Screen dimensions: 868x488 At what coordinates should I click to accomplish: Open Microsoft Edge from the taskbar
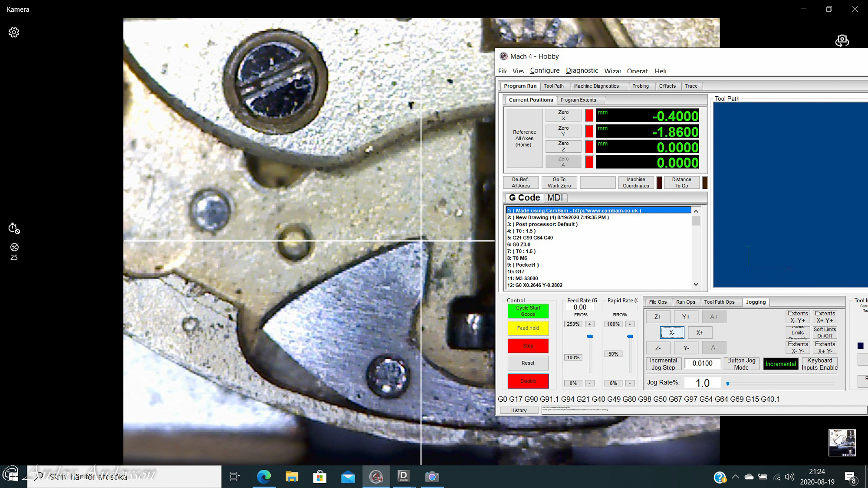263,477
